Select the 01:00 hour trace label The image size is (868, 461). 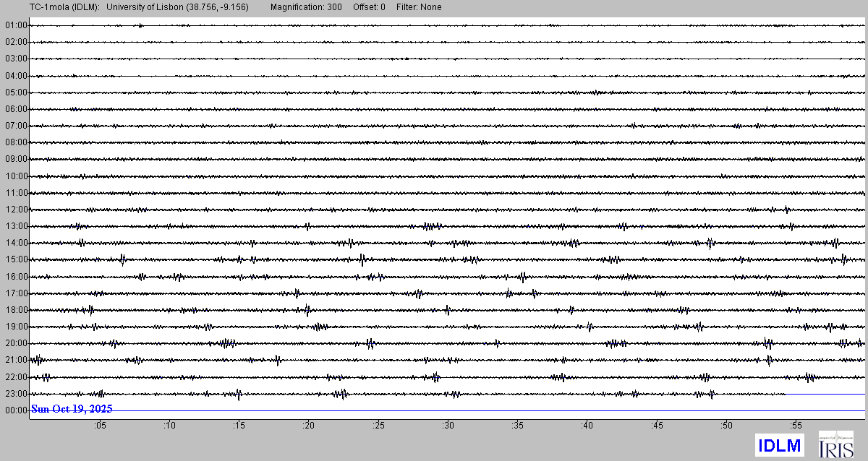coord(16,25)
